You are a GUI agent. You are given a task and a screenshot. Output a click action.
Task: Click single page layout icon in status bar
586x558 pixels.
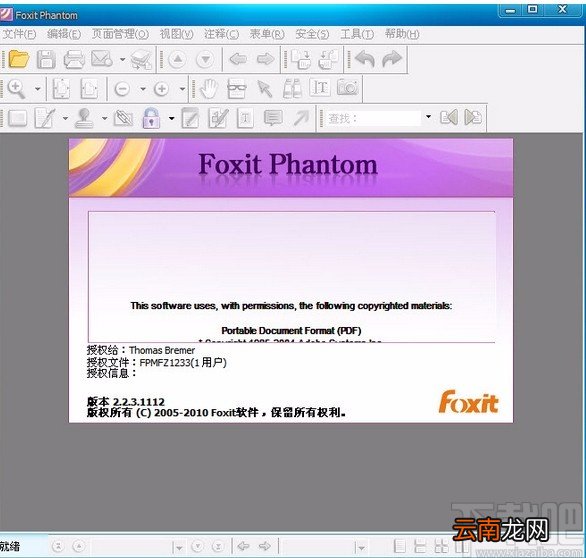coord(400,546)
